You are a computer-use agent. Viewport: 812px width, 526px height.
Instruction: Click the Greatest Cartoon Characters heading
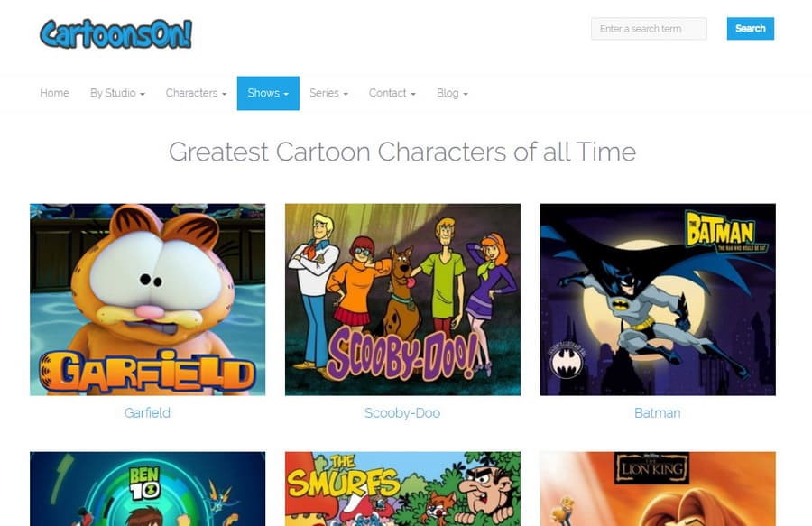click(402, 152)
